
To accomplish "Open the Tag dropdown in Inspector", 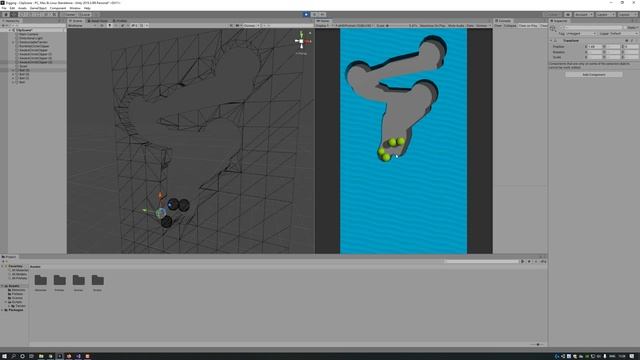I will pos(581,33).
